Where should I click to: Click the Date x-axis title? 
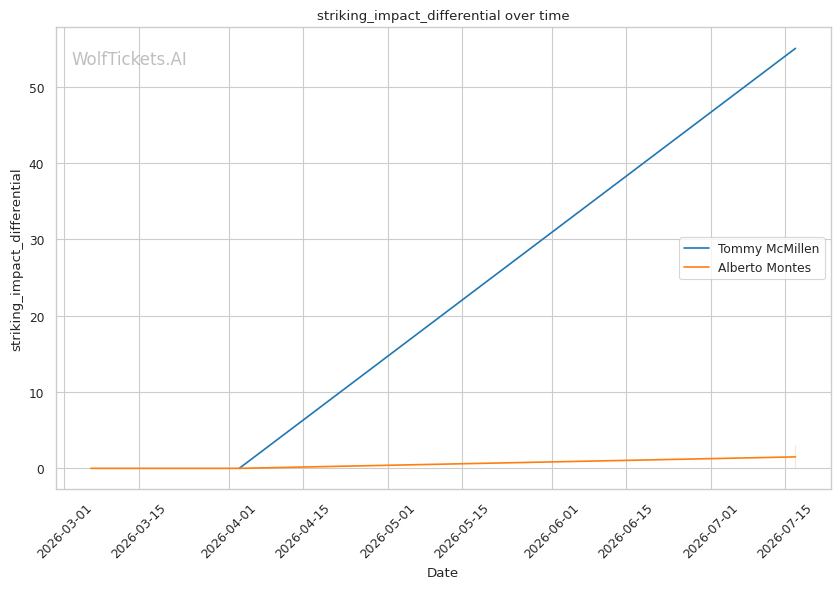click(x=442, y=573)
